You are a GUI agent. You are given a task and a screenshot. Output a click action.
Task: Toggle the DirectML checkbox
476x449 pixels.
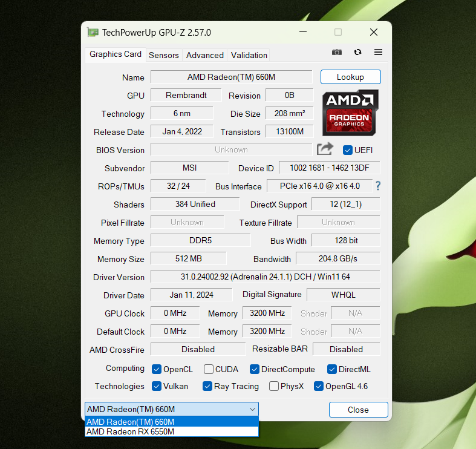[x=332, y=369]
